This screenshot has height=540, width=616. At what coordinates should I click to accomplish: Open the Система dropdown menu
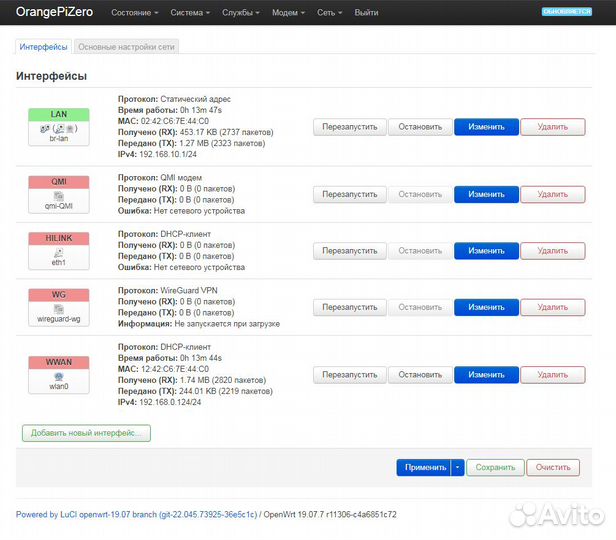(190, 13)
